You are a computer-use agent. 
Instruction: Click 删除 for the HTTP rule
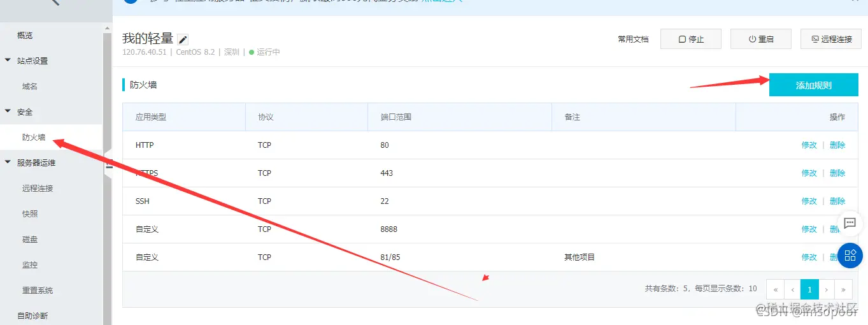[x=837, y=145]
